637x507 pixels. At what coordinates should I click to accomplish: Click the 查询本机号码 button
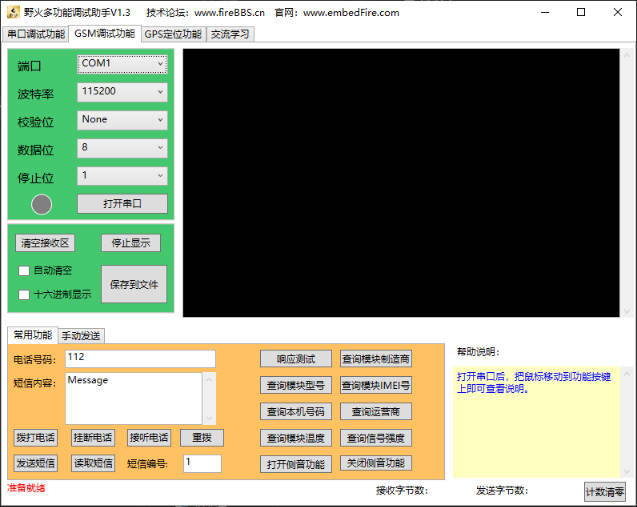point(296,412)
